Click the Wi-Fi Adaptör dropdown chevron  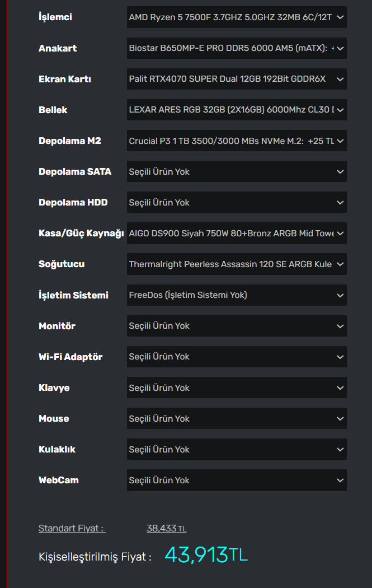pos(340,357)
